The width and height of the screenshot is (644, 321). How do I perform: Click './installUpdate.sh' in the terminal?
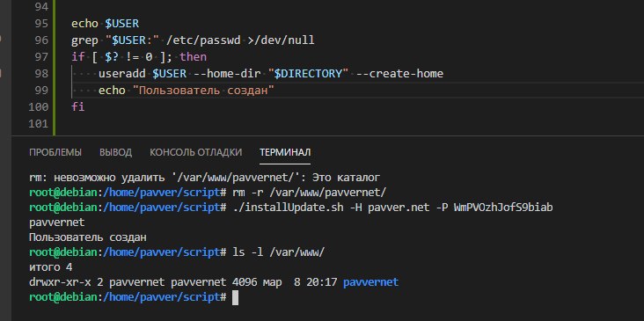[288, 208]
